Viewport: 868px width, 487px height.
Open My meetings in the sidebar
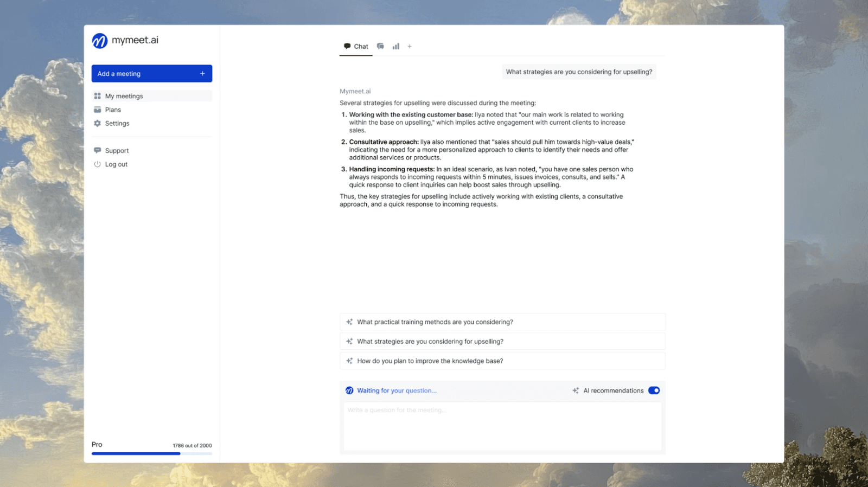pyautogui.click(x=152, y=96)
